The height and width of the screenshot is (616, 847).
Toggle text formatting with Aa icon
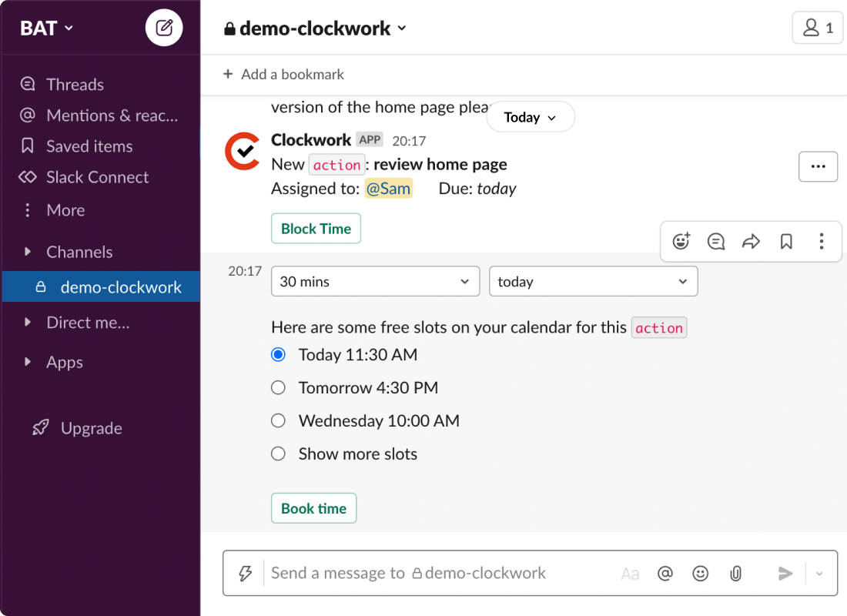click(630, 574)
